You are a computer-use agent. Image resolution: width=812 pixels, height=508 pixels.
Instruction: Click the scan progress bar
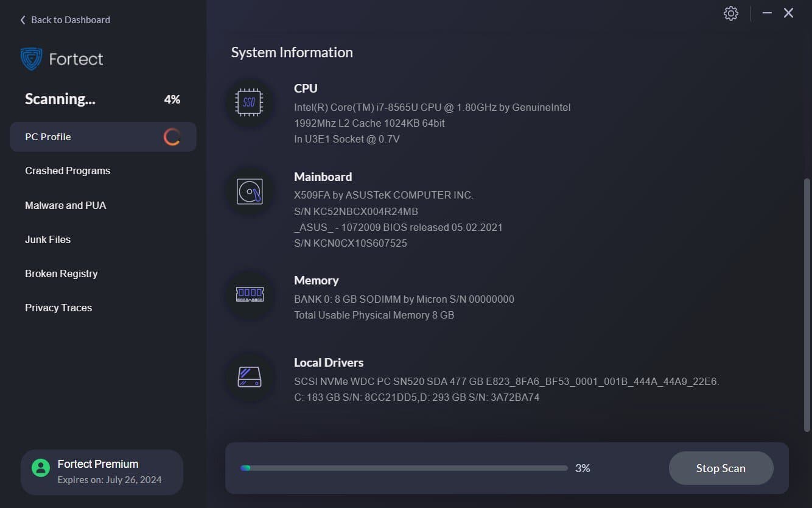(404, 468)
